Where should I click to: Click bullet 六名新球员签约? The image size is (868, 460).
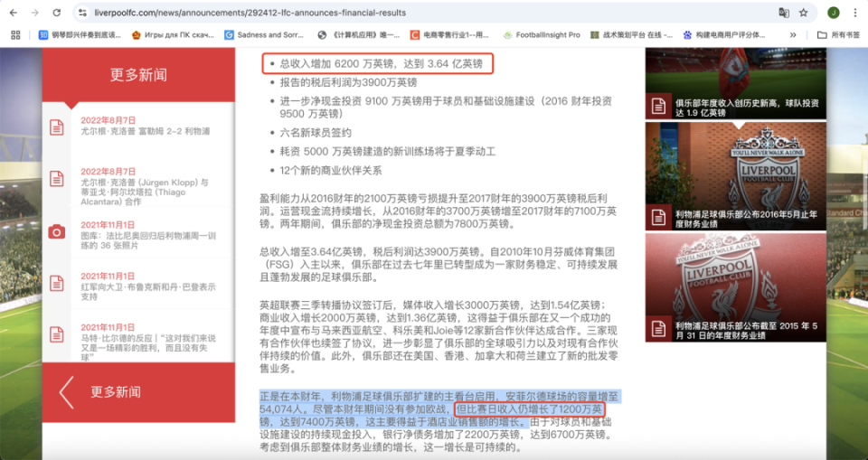(x=316, y=133)
